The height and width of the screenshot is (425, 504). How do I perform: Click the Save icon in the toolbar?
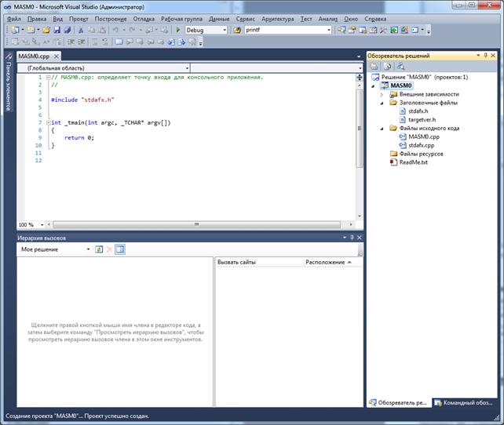[57, 30]
